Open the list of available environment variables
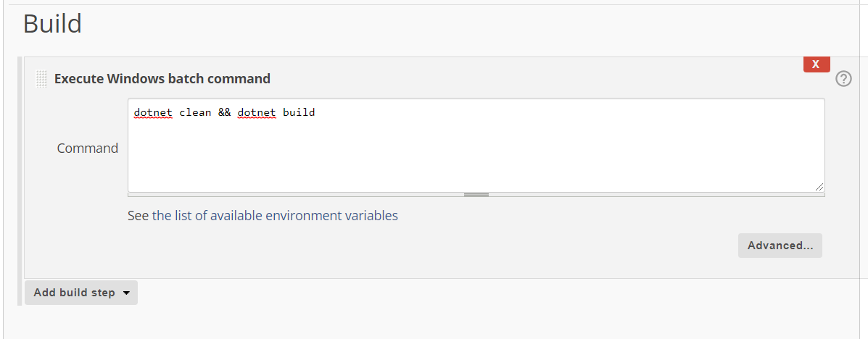Viewport: 868px width, 339px height. [275, 216]
